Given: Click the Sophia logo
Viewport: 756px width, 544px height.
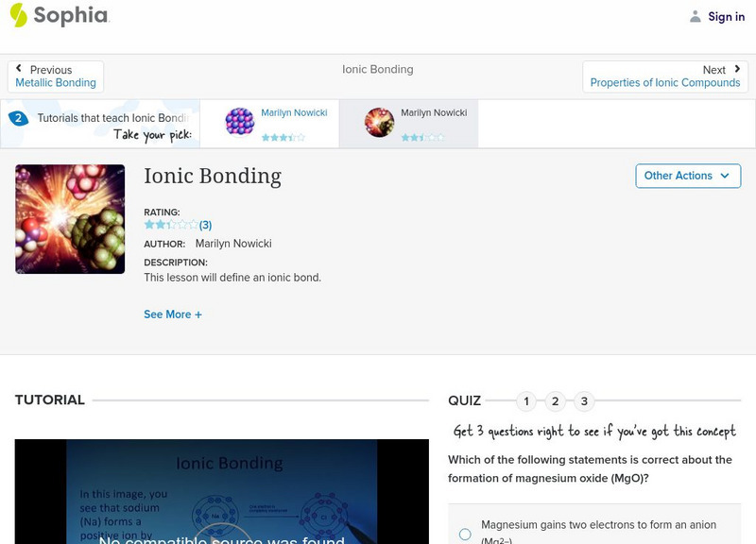Looking at the screenshot, I should point(59,16).
